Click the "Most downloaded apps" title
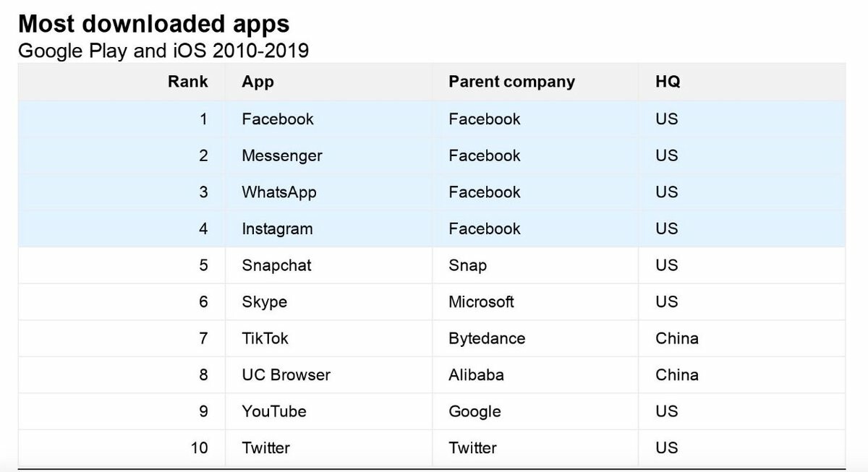868x472 pixels. click(153, 24)
